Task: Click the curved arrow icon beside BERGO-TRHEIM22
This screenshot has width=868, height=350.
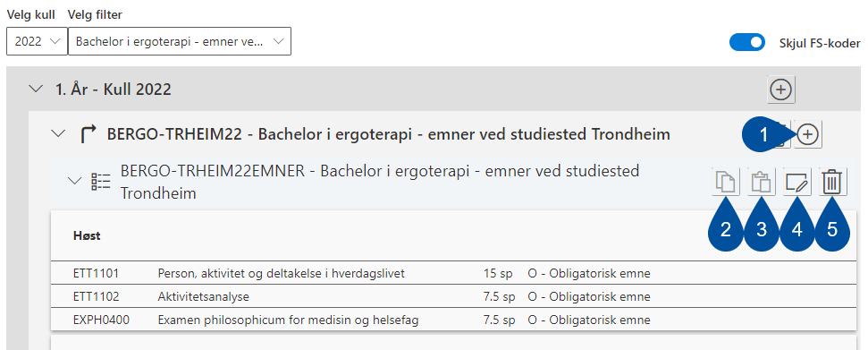Action: (x=88, y=134)
